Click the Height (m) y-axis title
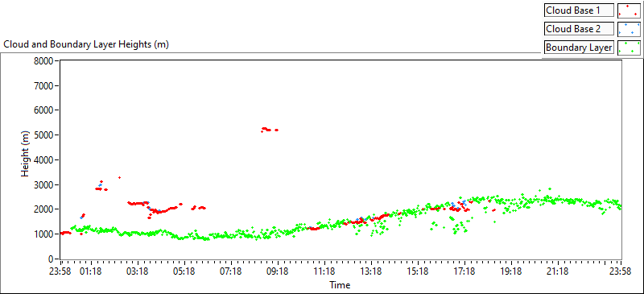The width and height of the screenshot is (644, 294). (26, 159)
